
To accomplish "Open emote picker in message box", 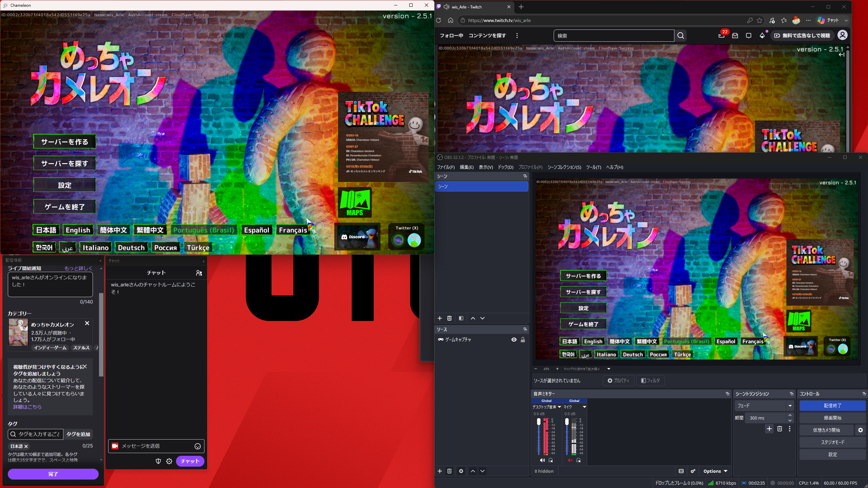I will (x=198, y=446).
